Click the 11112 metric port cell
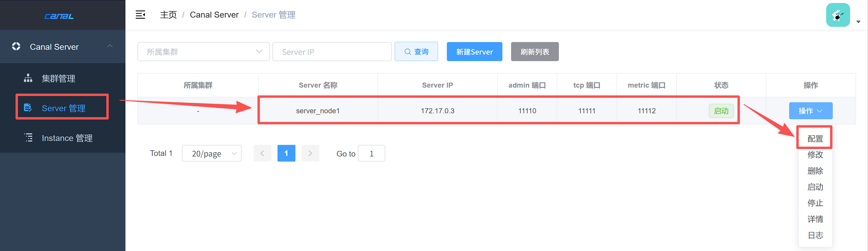This screenshot has width=868, height=251. click(646, 111)
